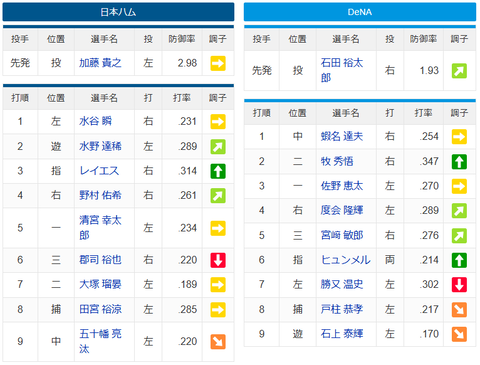Click the condition icon in 野村 佑希 row
This screenshot has height=365, width=480.
coord(218,196)
